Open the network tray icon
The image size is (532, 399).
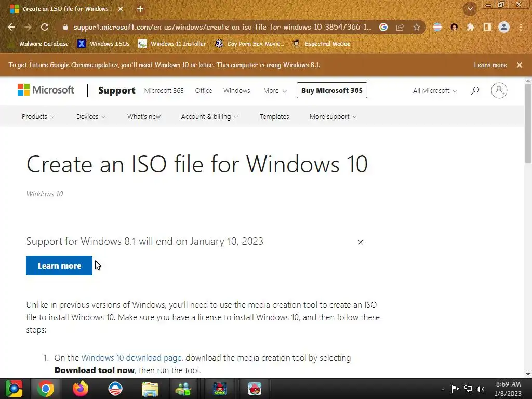(x=468, y=389)
